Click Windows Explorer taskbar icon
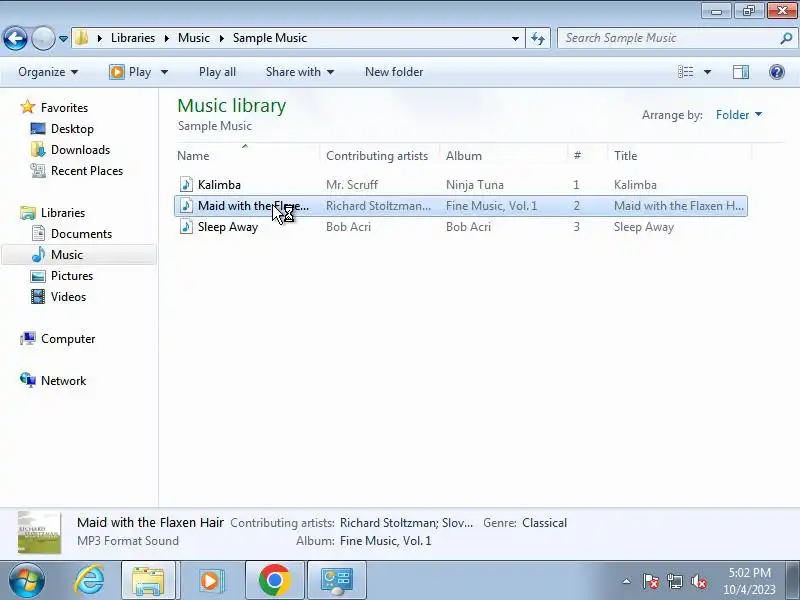 point(148,581)
